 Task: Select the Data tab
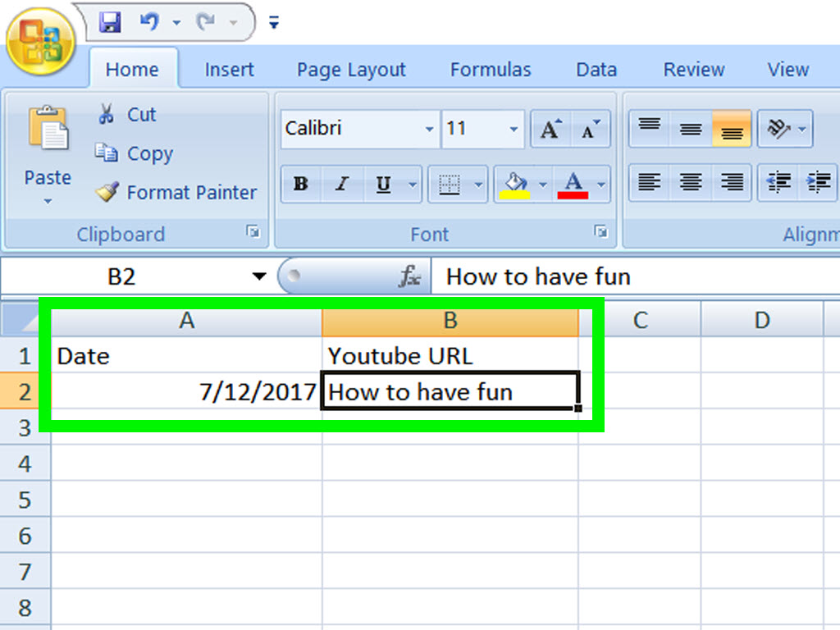tap(596, 70)
